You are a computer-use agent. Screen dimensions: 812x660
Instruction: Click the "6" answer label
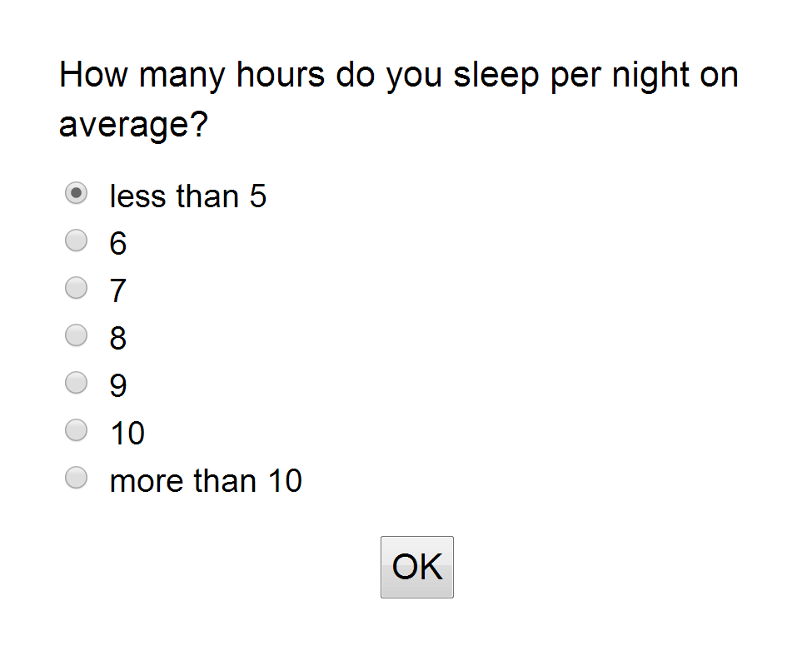[x=117, y=243]
